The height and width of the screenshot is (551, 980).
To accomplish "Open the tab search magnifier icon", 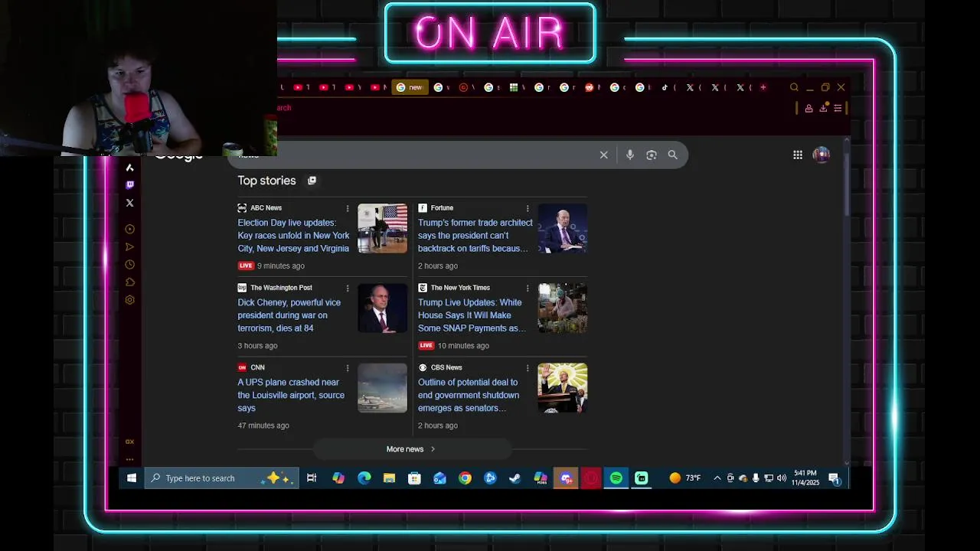I will pyautogui.click(x=794, y=87).
